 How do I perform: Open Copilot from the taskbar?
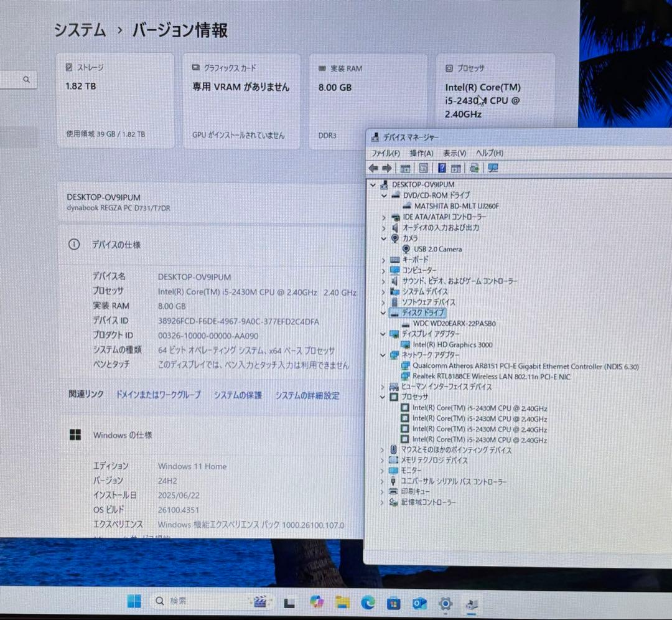pyautogui.click(x=316, y=603)
